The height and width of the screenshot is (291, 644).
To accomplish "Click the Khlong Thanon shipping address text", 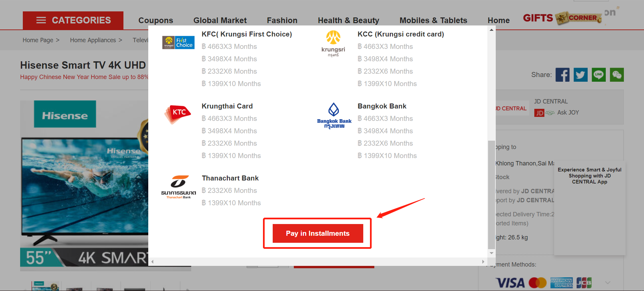I will 525,163.
